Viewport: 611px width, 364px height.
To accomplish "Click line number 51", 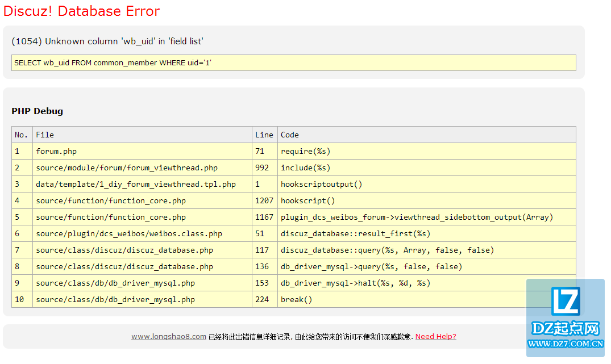I will pos(265,233).
